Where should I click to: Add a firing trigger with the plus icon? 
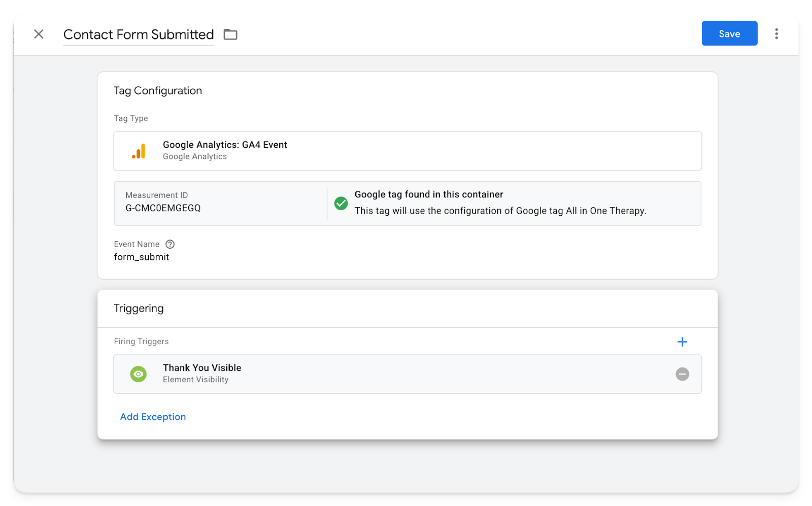point(682,342)
